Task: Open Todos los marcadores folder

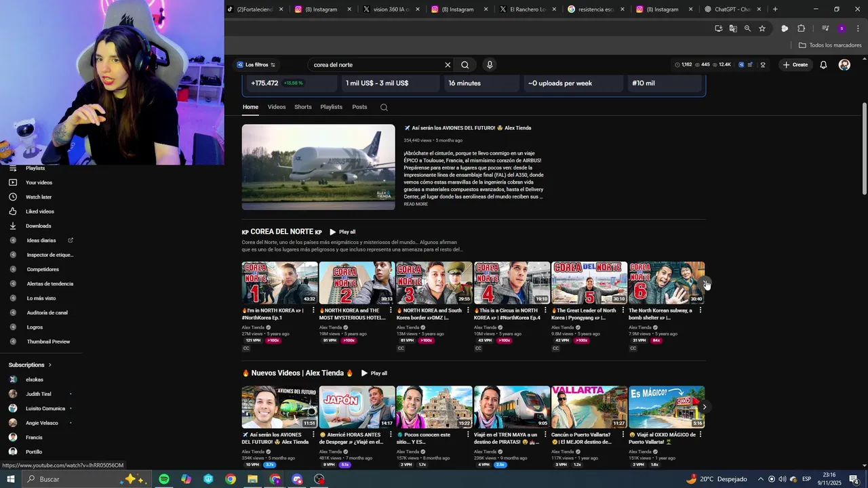Action: [830, 45]
